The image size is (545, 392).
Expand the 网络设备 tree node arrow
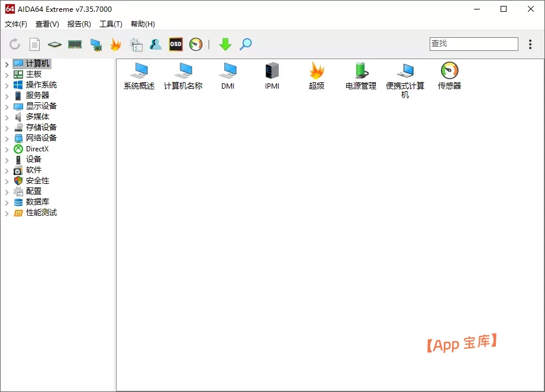pos(7,138)
